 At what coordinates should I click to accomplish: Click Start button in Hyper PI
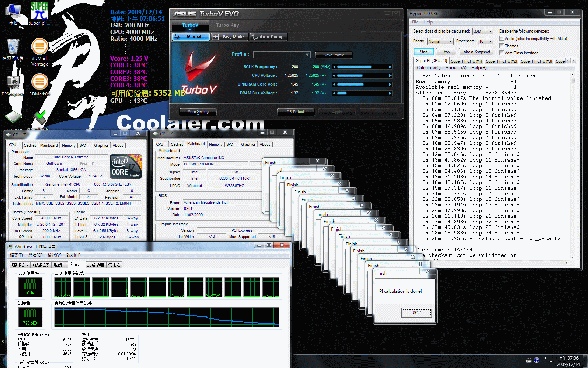(x=423, y=52)
